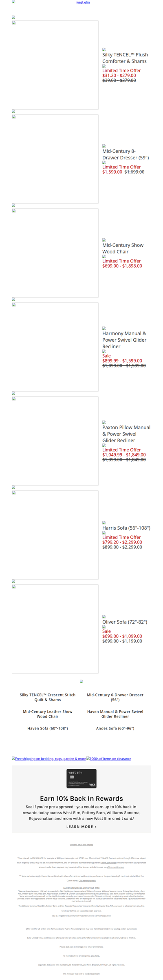Select Andes Sofa (60"-96")
This screenshot has width=163, height=980.
(115, 728)
